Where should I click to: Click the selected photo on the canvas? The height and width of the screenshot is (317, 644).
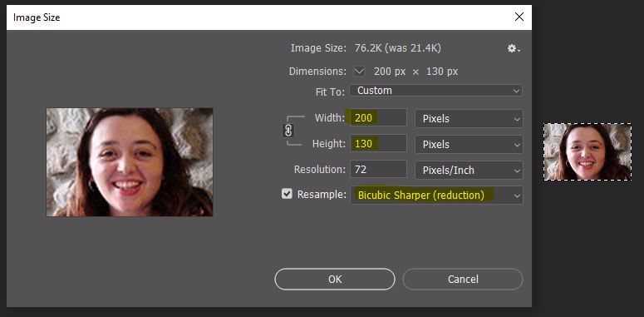587,151
